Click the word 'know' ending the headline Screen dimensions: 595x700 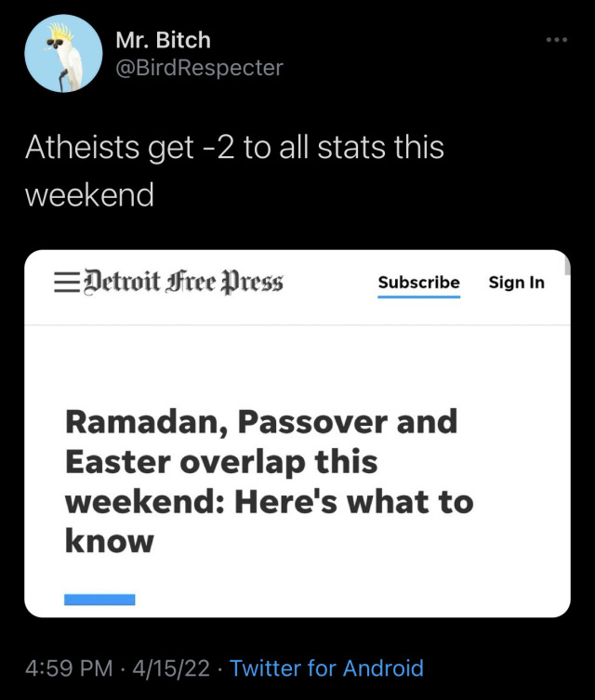pyautogui.click(x=109, y=542)
